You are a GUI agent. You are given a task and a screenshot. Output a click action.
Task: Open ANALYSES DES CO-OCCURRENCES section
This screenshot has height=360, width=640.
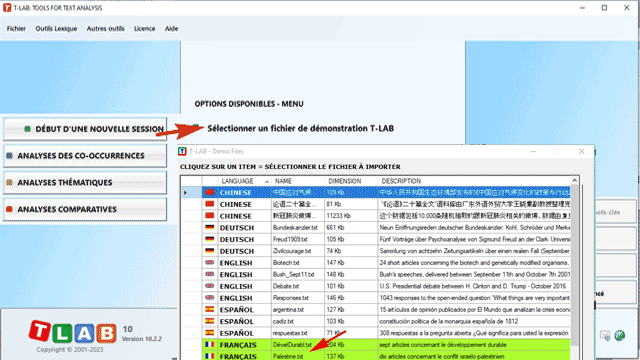coord(85,156)
